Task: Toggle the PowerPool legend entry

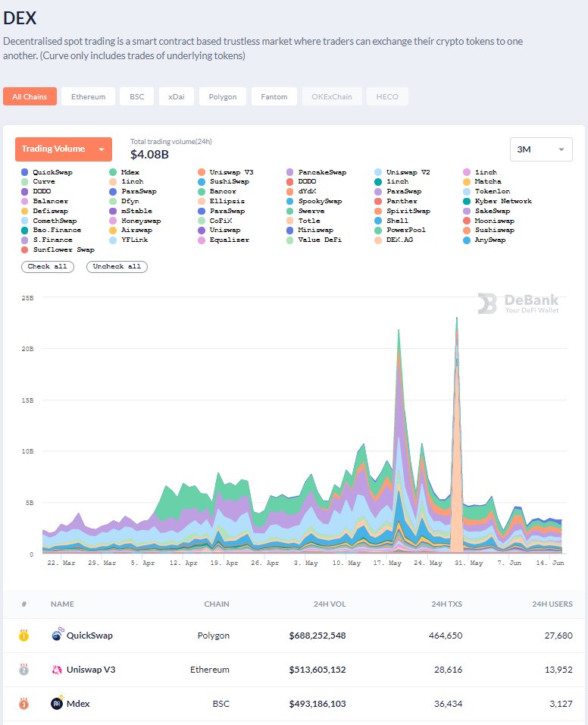Action: [x=401, y=231]
